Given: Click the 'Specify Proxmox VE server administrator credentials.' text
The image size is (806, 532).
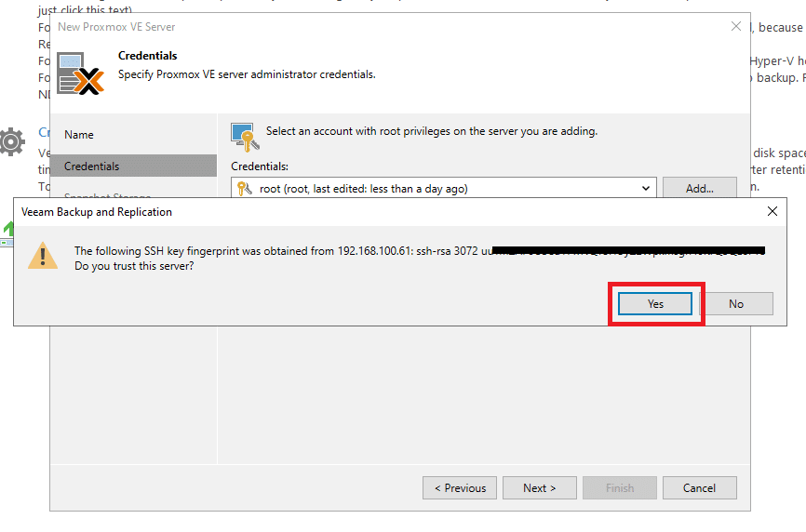Looking at the screenshot, I should (247, 74).
